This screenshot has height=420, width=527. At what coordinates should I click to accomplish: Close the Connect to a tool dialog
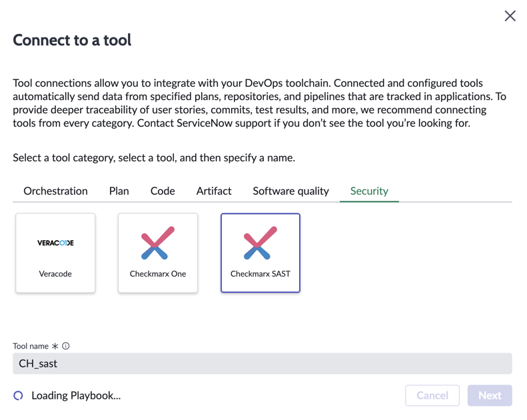pyautogui.click(x=510, y=16)
